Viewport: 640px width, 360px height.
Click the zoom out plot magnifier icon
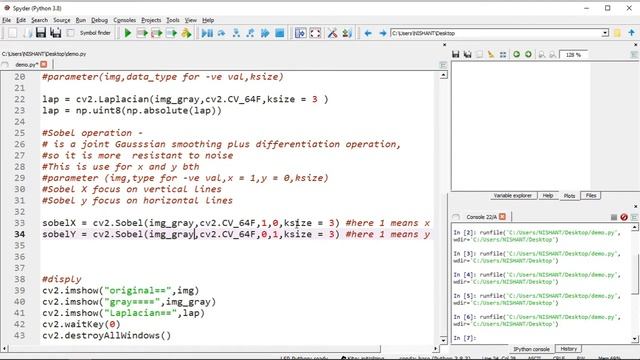[x=542, y=54]
